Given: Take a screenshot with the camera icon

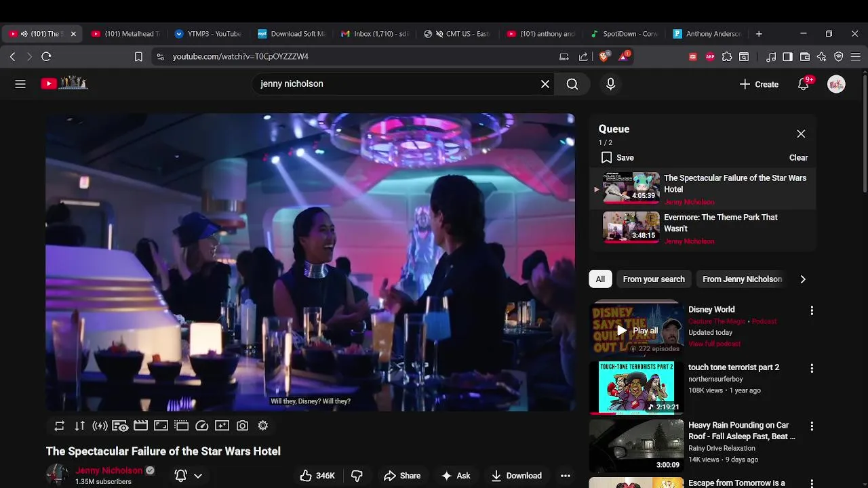Looking at the screenshot, I should 242,426.
